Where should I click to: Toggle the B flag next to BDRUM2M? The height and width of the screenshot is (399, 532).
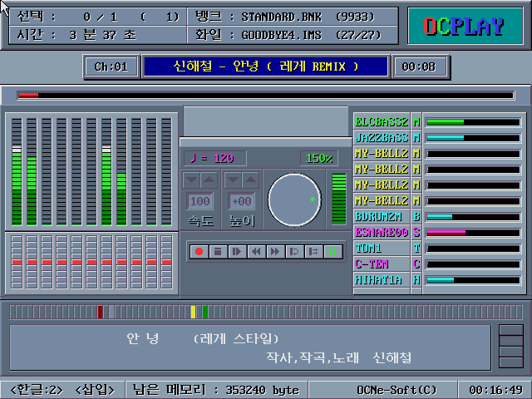pos(416,217)
